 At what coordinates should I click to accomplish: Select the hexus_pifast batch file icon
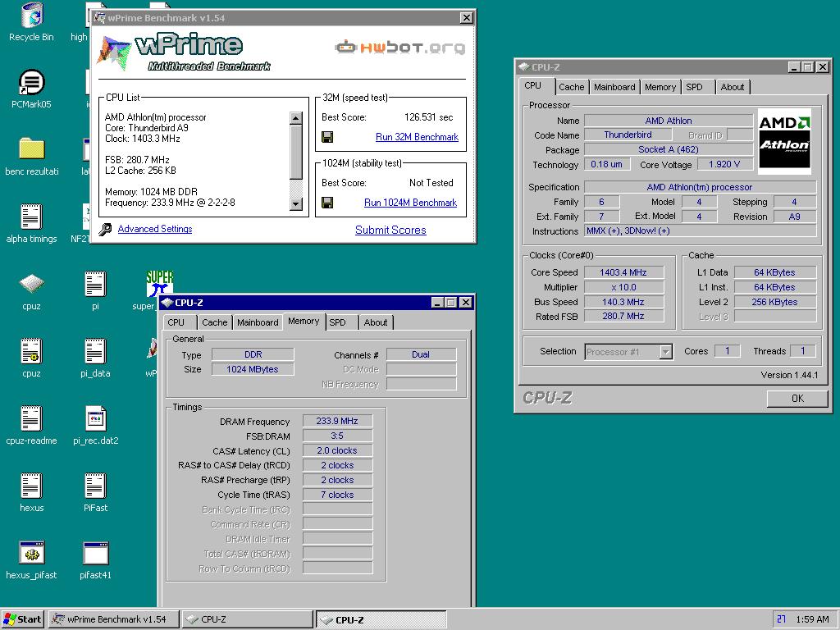32,553
